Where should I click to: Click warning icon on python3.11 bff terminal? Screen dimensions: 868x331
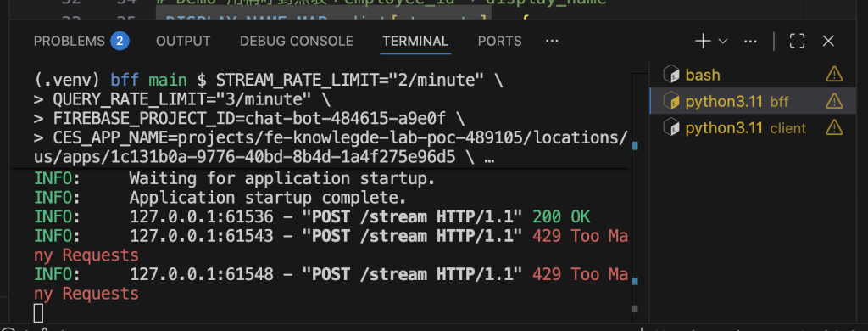pyautogui.click(x=834, y=101)
